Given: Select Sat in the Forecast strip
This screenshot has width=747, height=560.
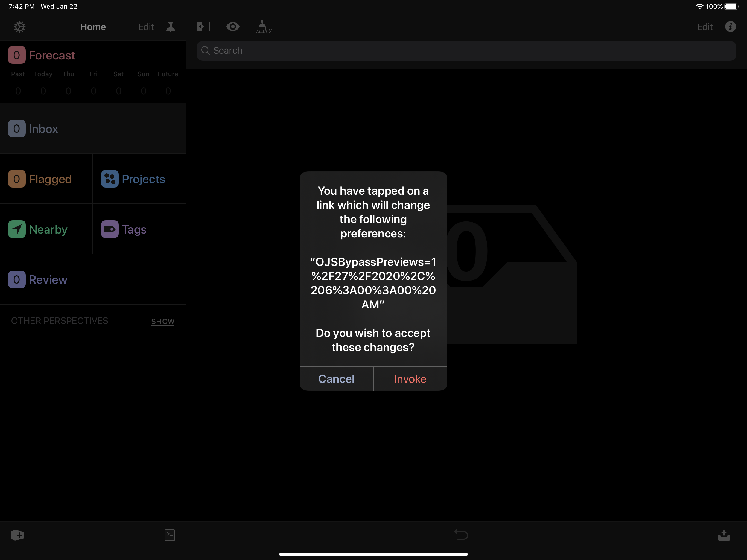Looking at the screenshot, I should coord(119,82).
